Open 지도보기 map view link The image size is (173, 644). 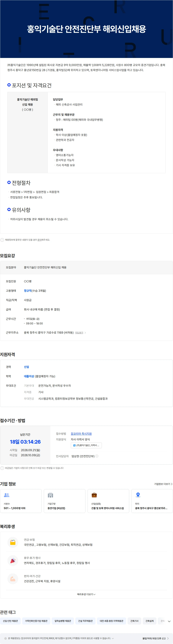point(79,333)
